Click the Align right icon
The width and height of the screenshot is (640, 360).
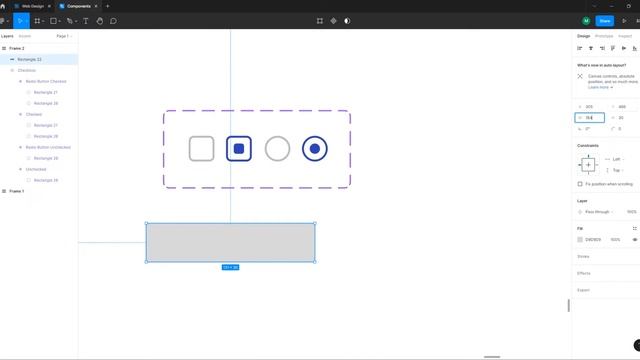tap(602, 48)
